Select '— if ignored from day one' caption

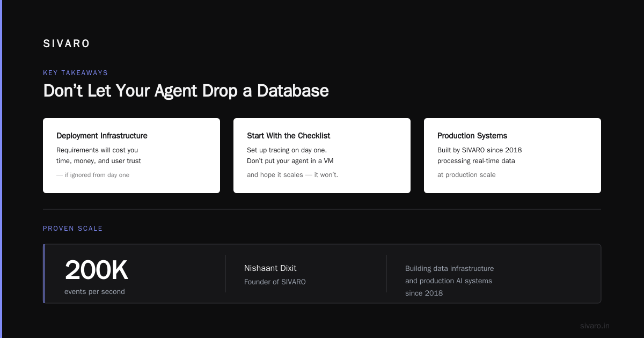[x=93, y=175]
